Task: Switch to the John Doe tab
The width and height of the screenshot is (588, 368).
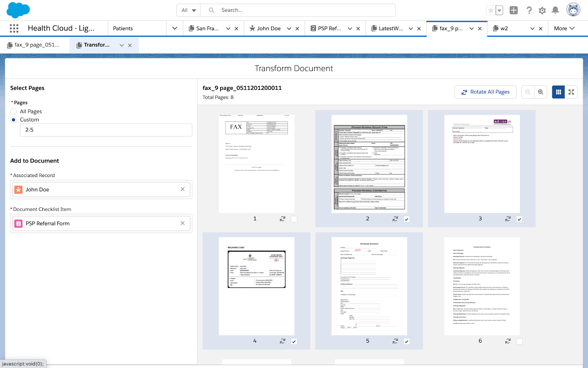Action: click(268, 28)
